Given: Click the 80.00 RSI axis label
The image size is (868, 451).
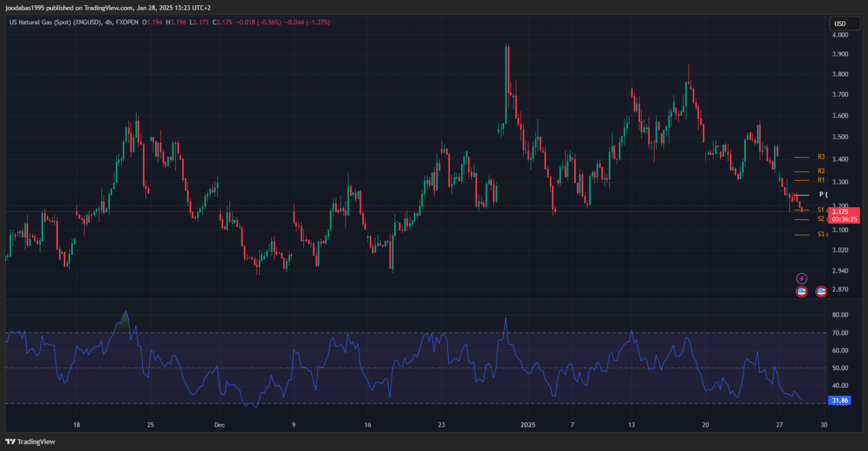Looking at the screenshot, I should pyautogui.click(x=840, y=315).
